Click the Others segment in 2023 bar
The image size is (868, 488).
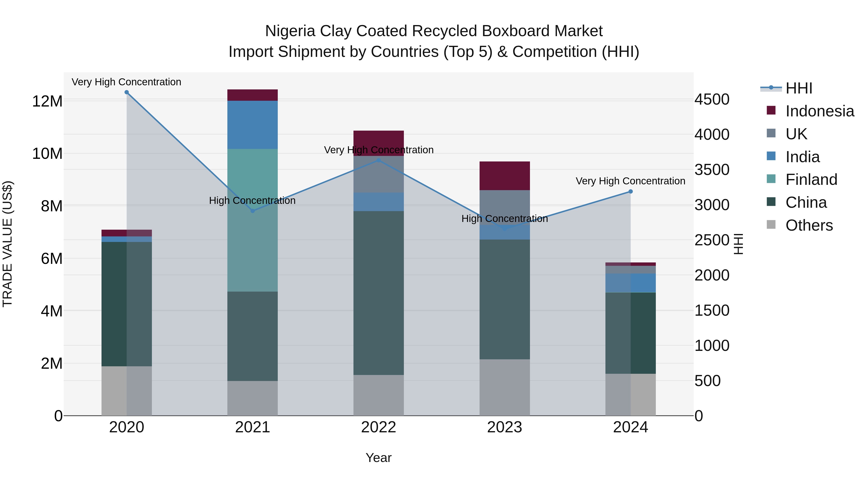pyautogui.click(x=505, y=387)
